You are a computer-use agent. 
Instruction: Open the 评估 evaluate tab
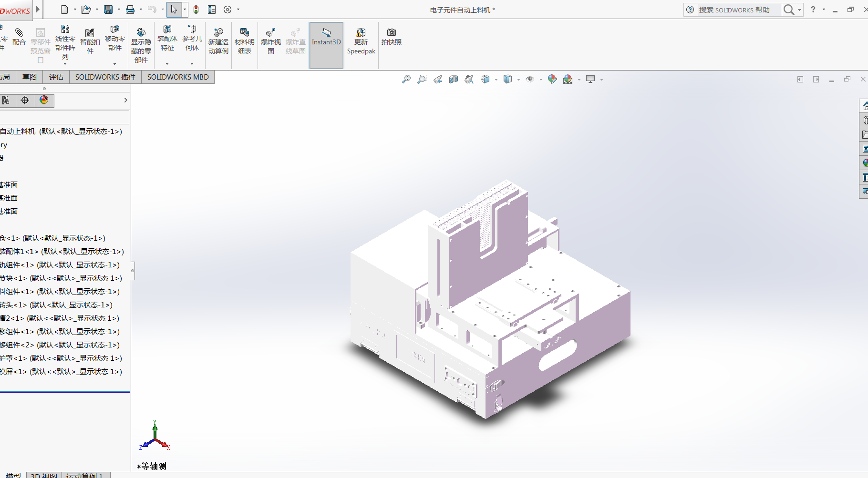56,77
